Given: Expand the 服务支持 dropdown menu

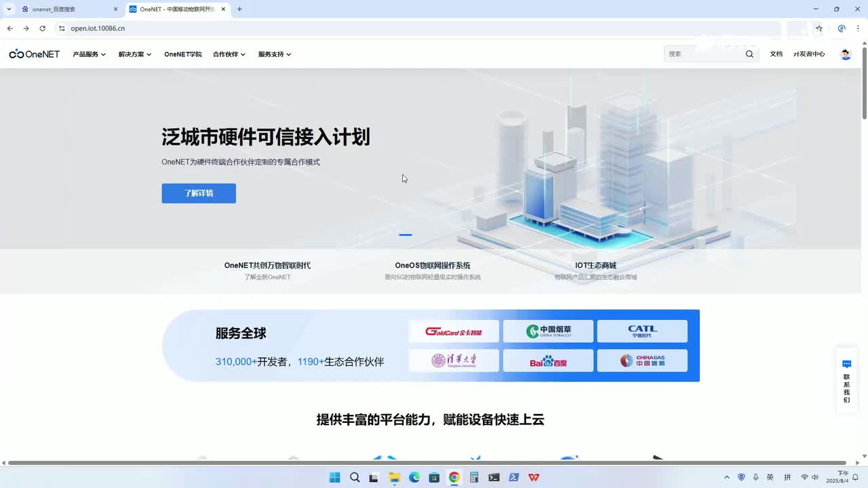Looking at the screenshot, I should 275,54.
